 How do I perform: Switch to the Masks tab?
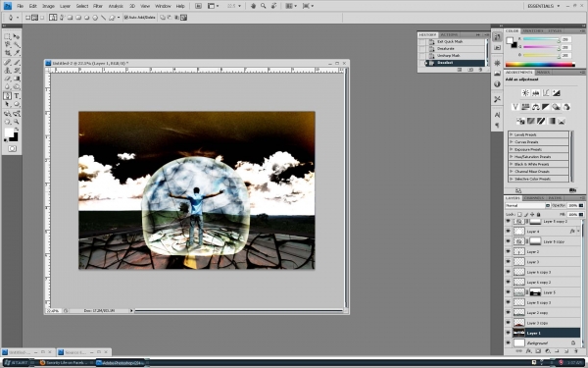pyautogui.click(x=543, y=72)
